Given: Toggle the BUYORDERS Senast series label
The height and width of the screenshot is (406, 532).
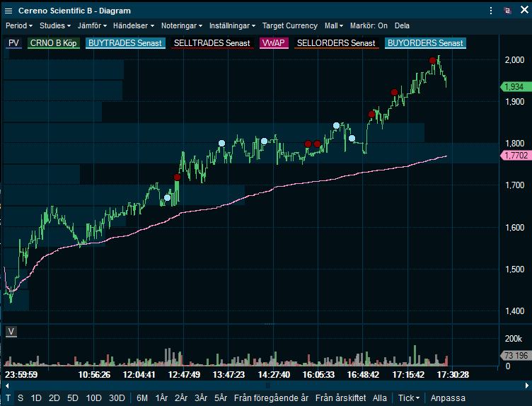Looking at the screenshot, I should [x=425, y=43].
